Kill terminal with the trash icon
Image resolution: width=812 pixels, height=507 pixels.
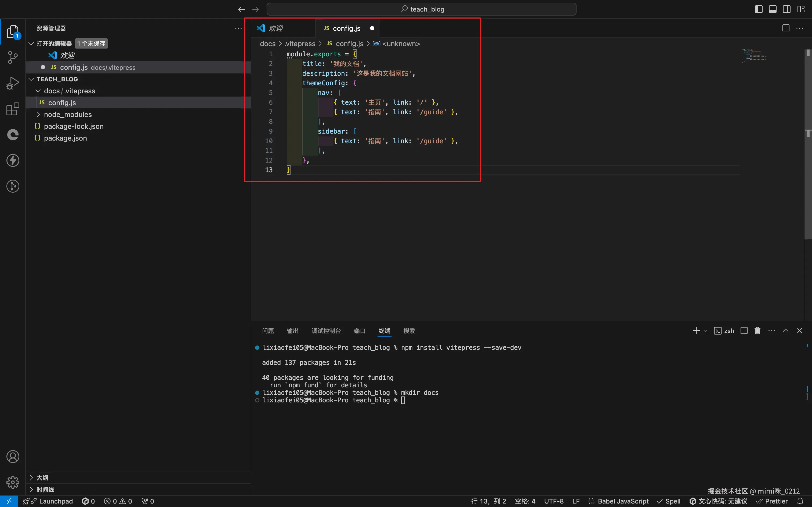(757, 330)
